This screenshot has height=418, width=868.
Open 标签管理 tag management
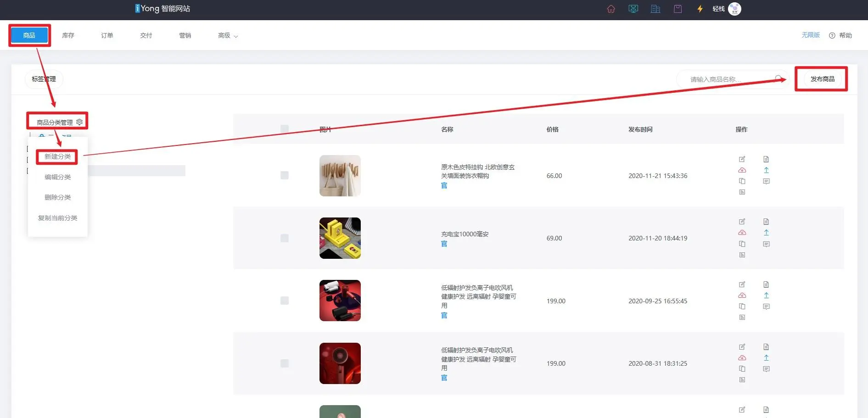(44, 79)
